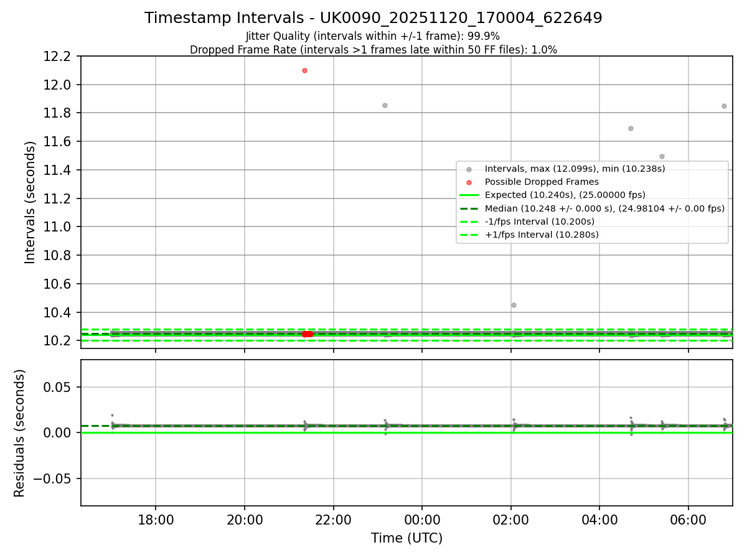
Task: Click the plot title Timestamp Intervals
Action: [374, 18]
